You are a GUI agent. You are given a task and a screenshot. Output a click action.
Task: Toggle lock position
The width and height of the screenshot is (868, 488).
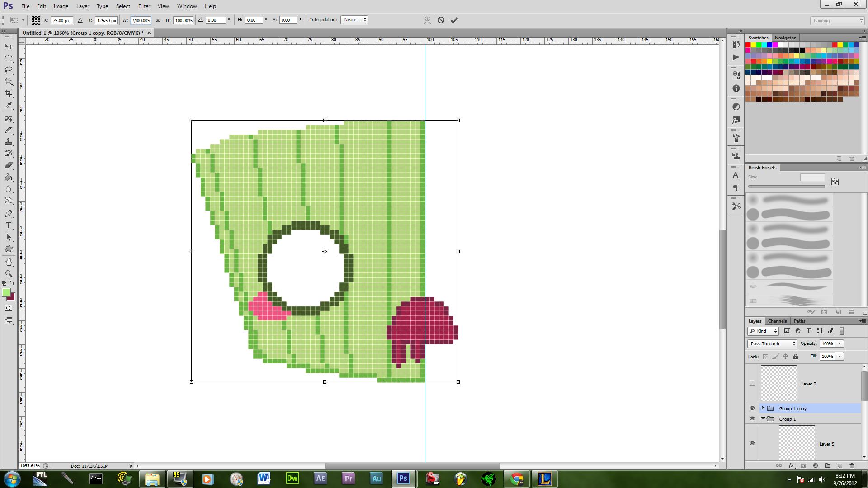coord(786,357)
